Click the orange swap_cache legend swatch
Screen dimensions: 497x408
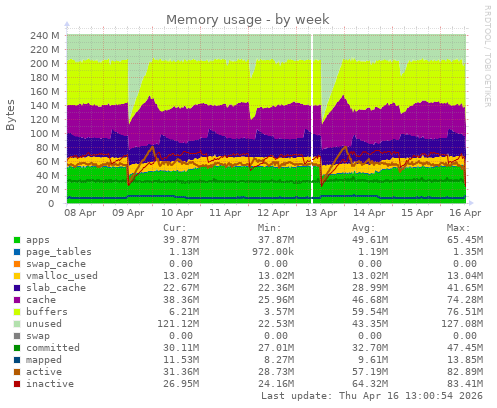(x=17, y=264)
